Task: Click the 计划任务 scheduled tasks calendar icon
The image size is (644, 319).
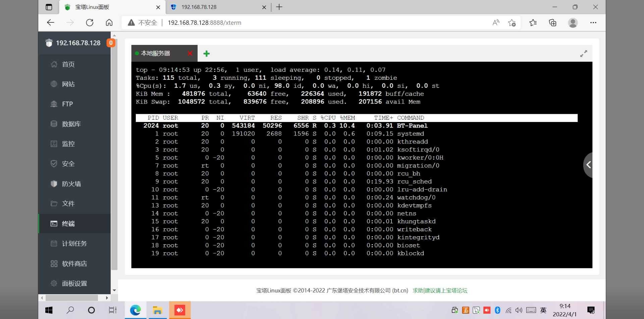Action: pyautogui.click(x=54, y=244)
